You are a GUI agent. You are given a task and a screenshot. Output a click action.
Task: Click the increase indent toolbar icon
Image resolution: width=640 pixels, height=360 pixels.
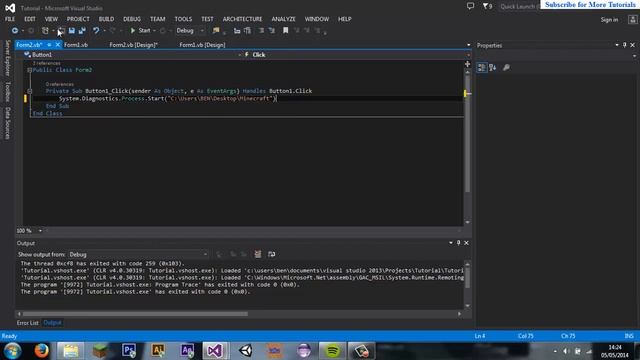pos(247,31)
